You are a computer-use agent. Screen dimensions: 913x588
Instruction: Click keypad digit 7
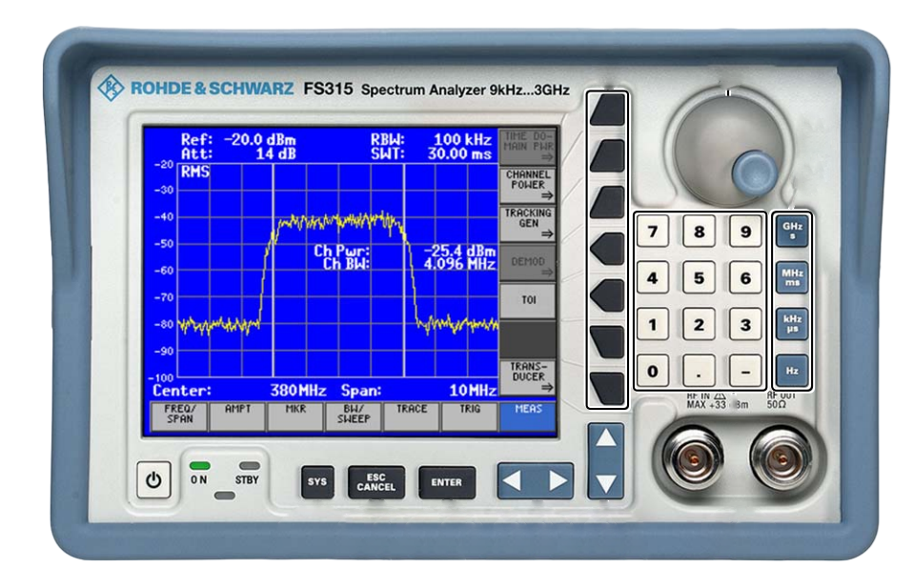pyautogui.click(x=652, y=232)
